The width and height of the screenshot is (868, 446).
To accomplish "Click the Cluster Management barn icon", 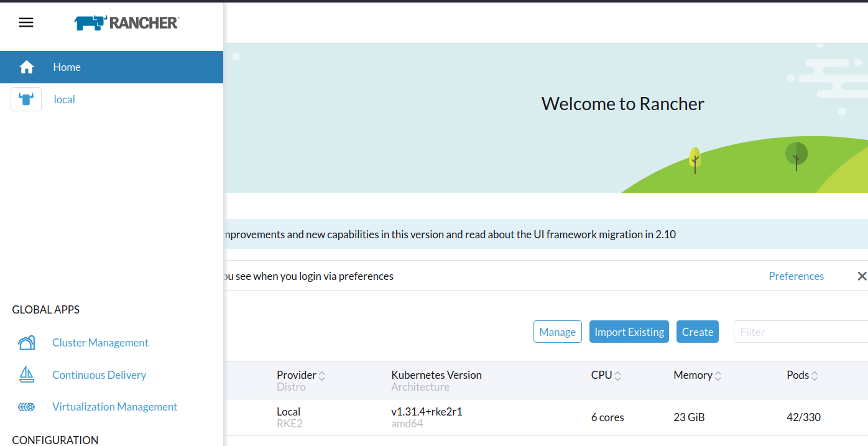I will (27, 343).
